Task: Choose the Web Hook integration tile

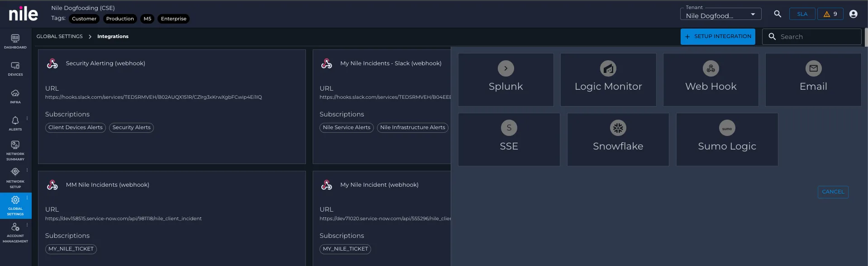Action: pyautogui.click(x=711, y=80)
